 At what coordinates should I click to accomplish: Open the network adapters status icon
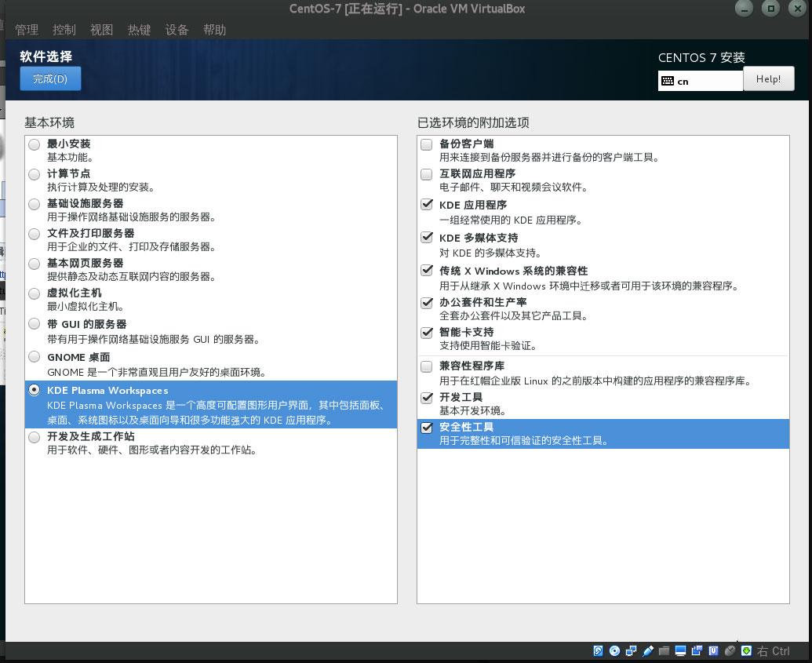pyautogui.click(x=632, y=651)
